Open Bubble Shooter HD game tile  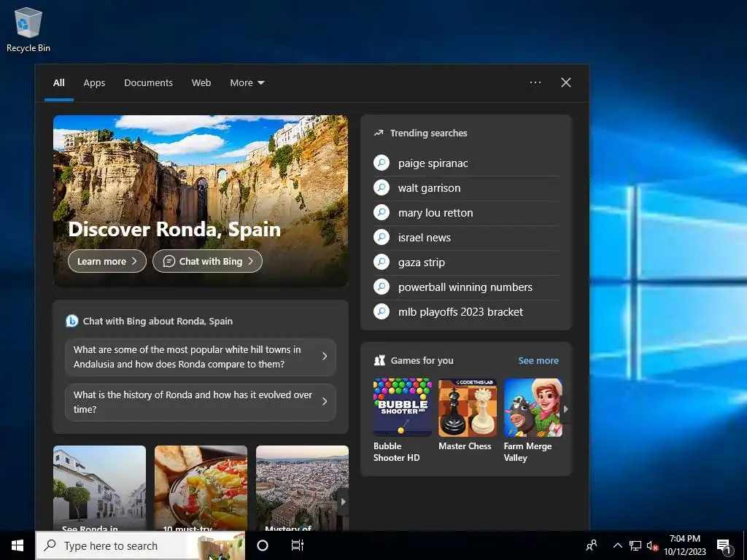(x=403, y=408)
